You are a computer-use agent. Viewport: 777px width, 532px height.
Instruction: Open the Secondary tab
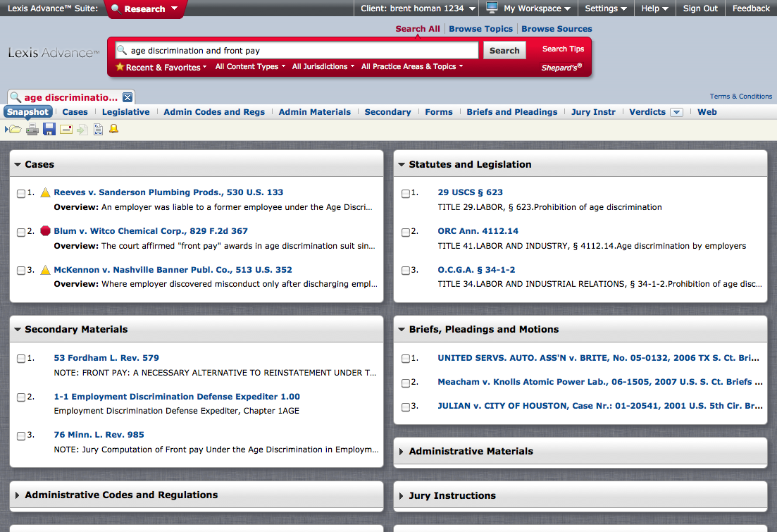(x=388, y=112)
